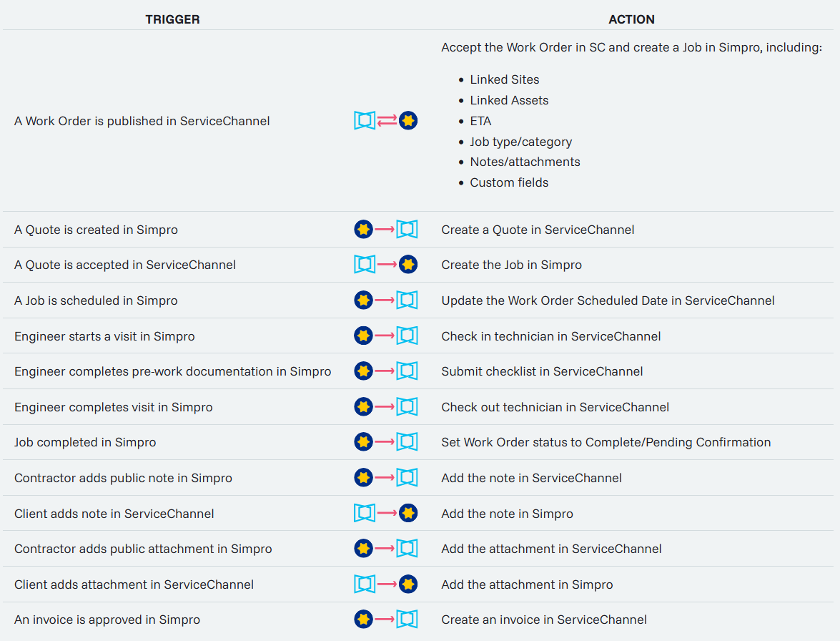The height and width of the screenshot is (641, 840).
Task: Click the 'Create an invoice in ServiceChannel' action text
Action: (544, 620)
